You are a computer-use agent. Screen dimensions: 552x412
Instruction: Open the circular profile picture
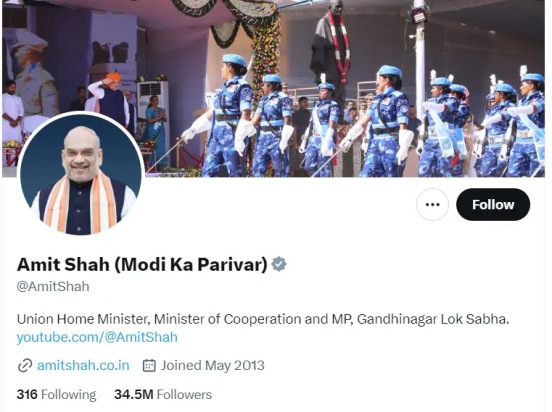tap(81, 175)
